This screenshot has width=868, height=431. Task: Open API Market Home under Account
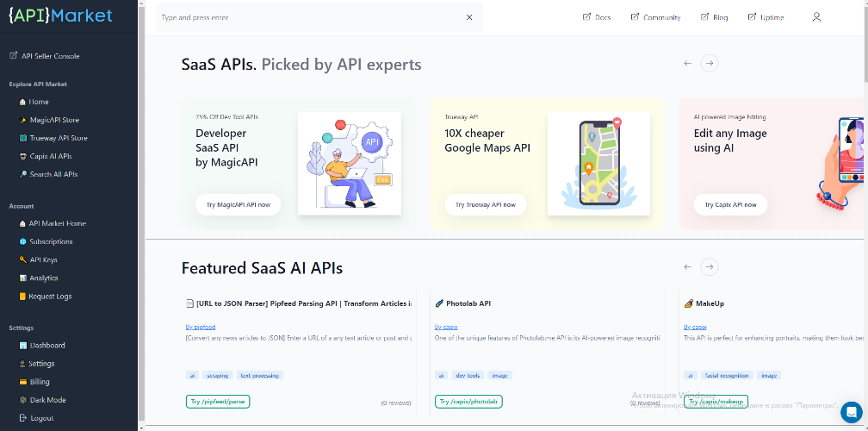53,224
